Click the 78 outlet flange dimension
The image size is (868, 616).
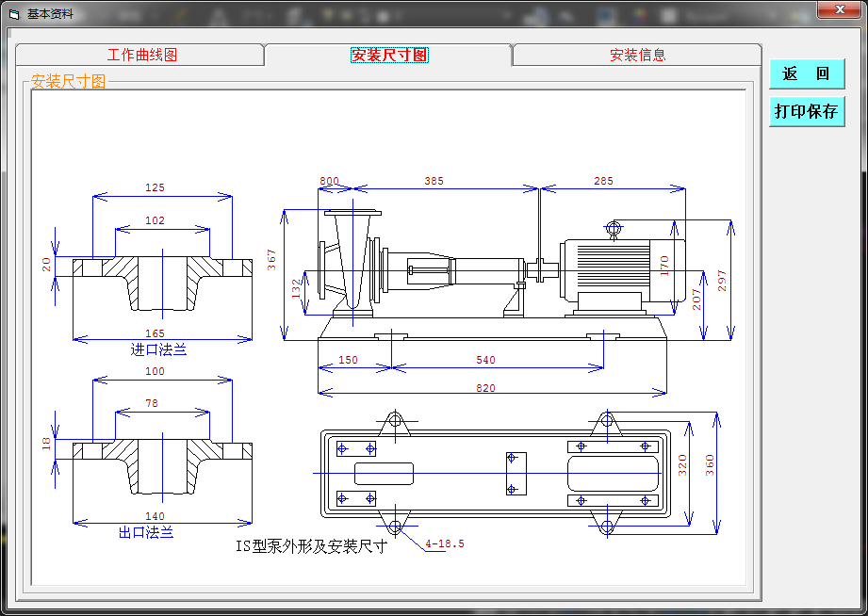(151, 403)
